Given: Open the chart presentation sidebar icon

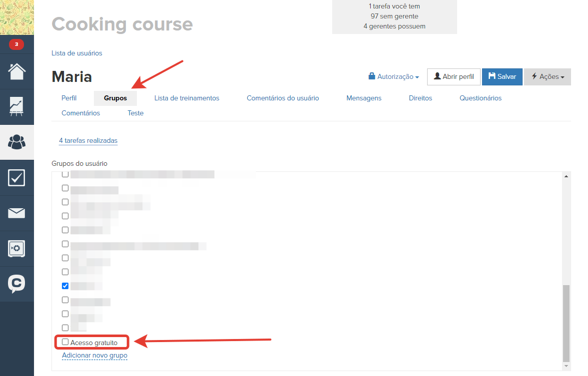Looking at the screenshot, I should point(16,107).
